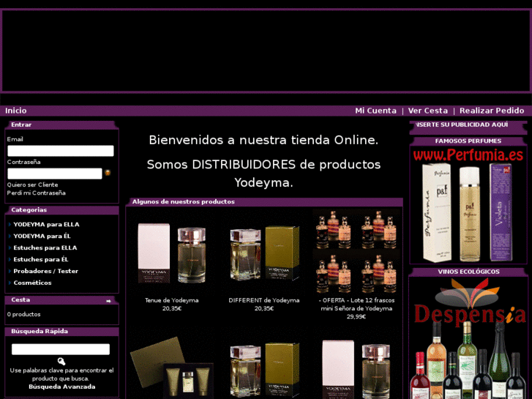Click inside Búsqueda Rápida search box
The height and width of the screenshot is (399, 532).
click(61, 349)
